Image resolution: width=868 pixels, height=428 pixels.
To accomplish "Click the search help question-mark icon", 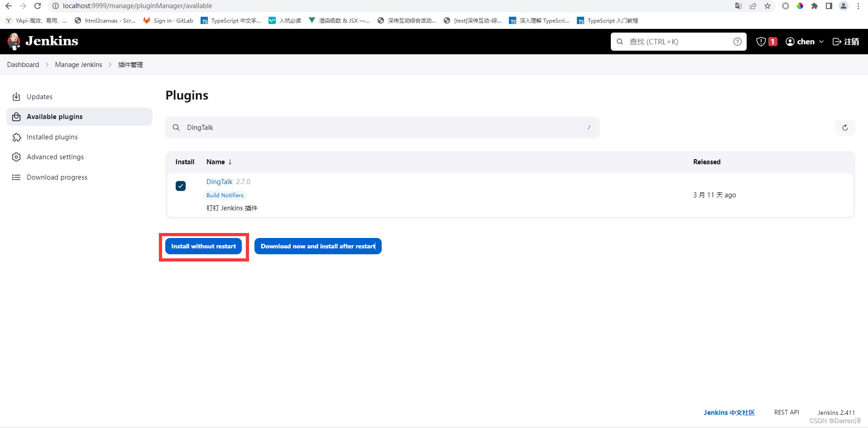I will point(738,42).
